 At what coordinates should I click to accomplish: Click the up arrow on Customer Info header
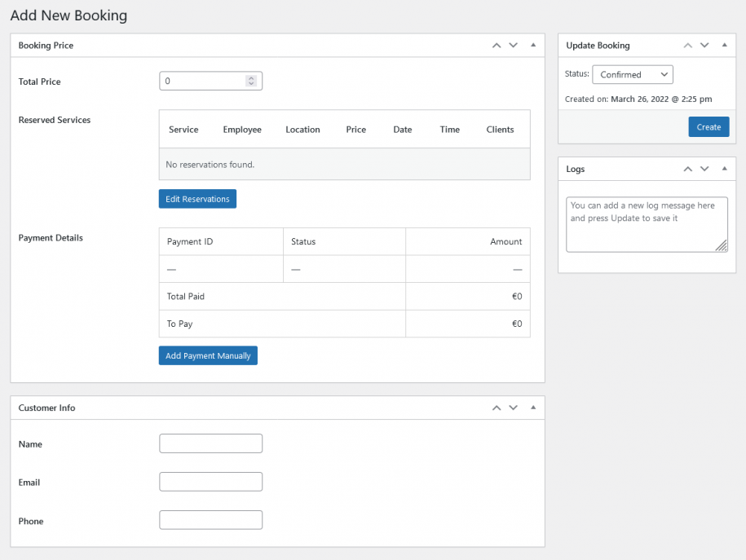click(497, 408)
